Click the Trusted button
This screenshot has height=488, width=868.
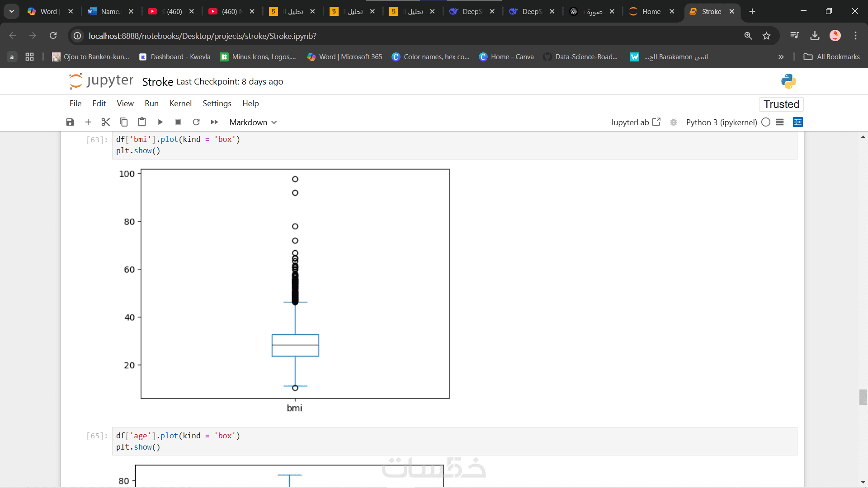(781, 104)
